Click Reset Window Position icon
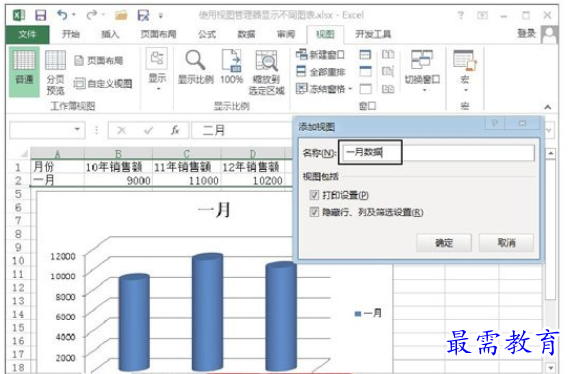The image size is (568, 374). [x=388, y=89]
